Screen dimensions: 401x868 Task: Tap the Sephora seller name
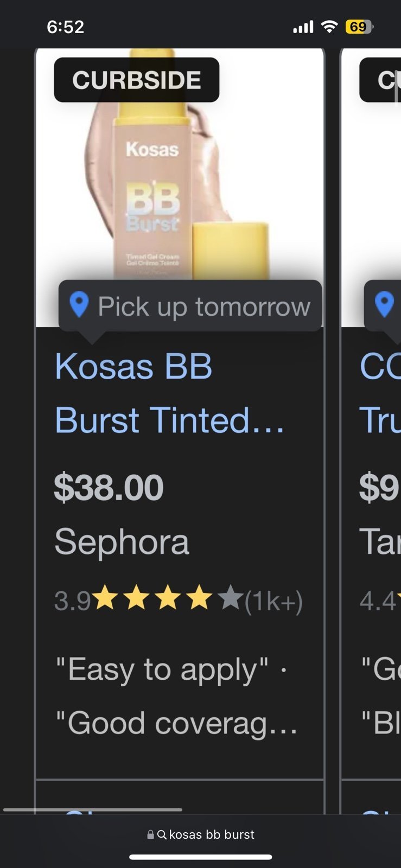(x=122, y=541)
